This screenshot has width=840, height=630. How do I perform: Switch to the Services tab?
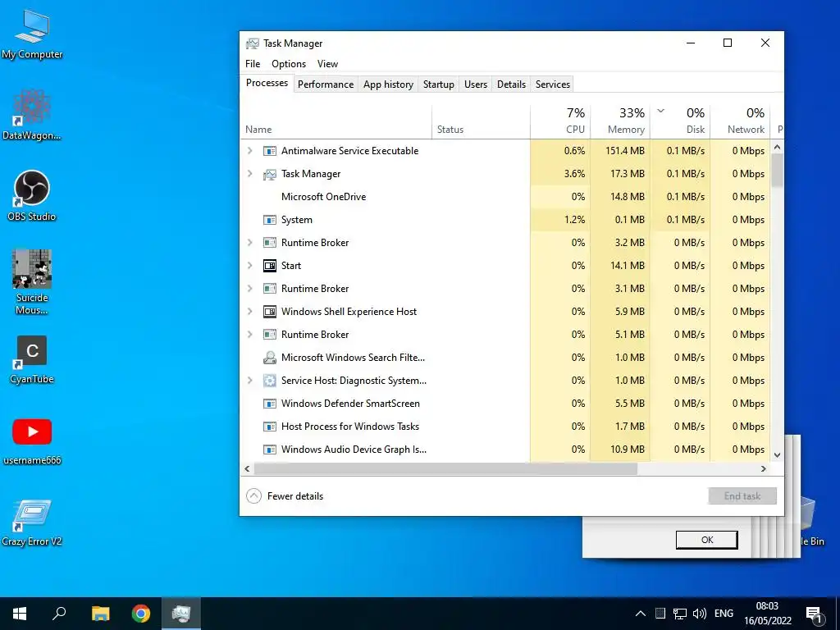(553, 84)
